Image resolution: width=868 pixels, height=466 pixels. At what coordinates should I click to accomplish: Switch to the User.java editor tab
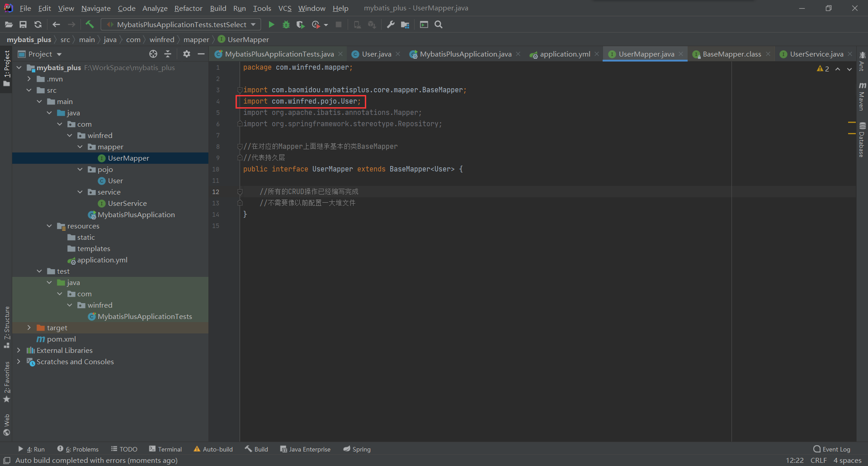pyautogui.click(x=376, y=54)
